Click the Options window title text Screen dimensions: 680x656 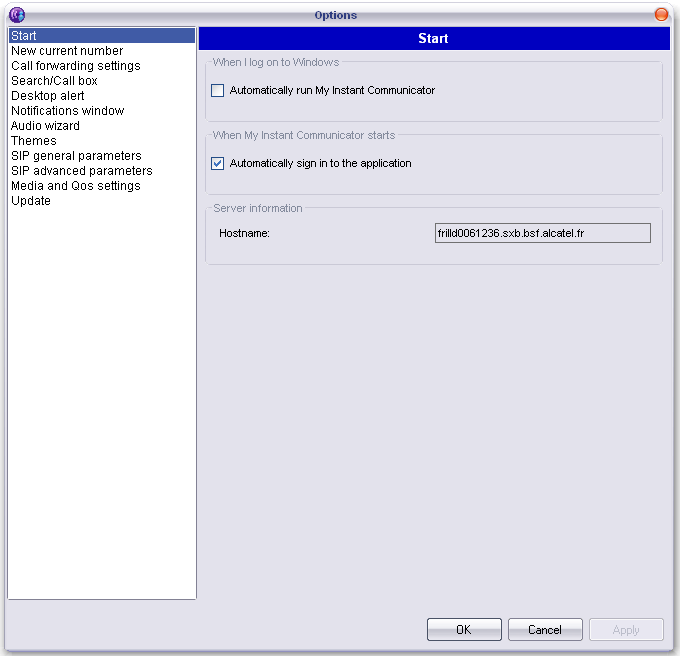336,15
